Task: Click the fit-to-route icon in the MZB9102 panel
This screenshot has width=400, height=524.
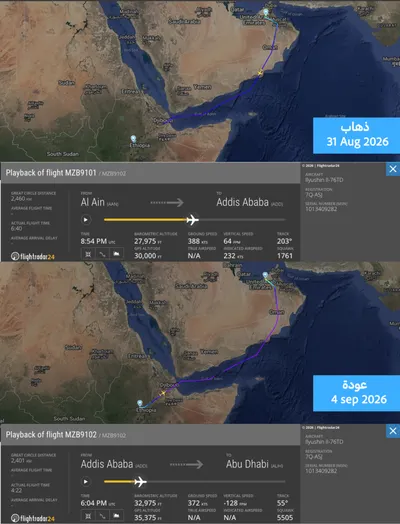Action: (x=88, y=516)
